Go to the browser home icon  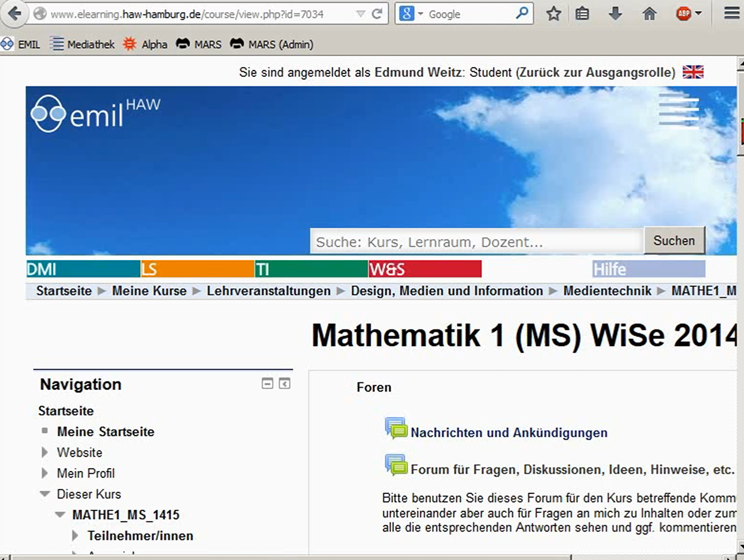click(x=650, y=14)
